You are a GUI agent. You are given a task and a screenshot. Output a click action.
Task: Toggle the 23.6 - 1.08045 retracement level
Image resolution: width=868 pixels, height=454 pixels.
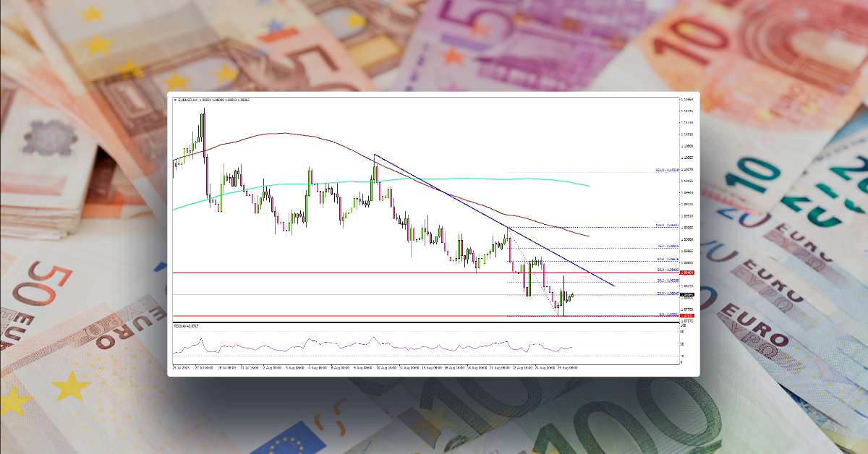666,292
